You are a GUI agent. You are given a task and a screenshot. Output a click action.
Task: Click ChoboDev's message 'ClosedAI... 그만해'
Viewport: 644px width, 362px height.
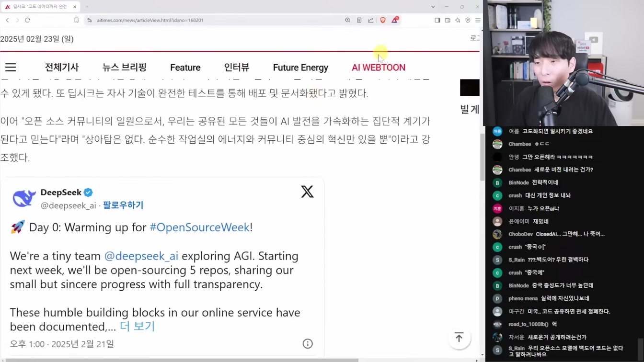(x=569, y=234)
